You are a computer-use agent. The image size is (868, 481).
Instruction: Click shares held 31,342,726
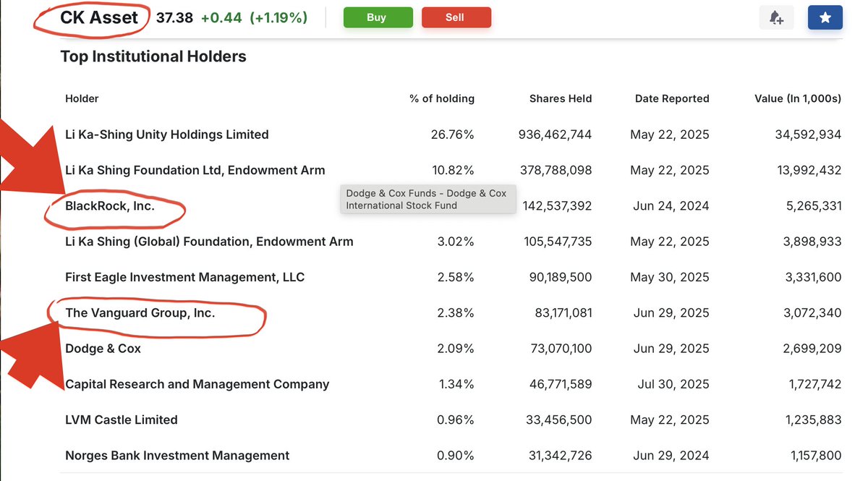(561, 456)
